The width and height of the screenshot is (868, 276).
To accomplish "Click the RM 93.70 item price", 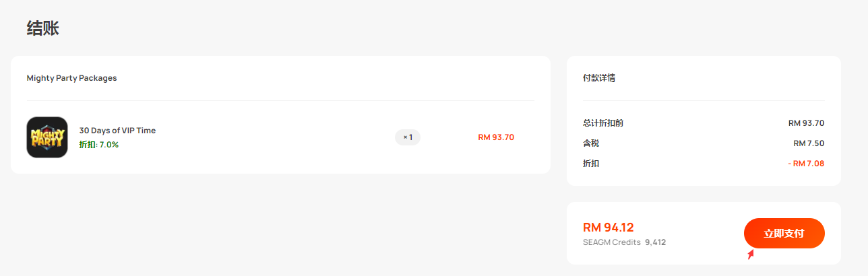I will coord(496,137).
